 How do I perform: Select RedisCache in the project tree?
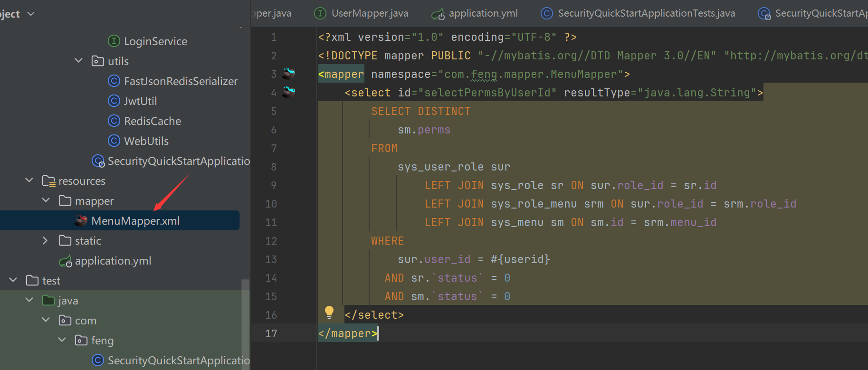pyautogui.click(x=153, y=121)
